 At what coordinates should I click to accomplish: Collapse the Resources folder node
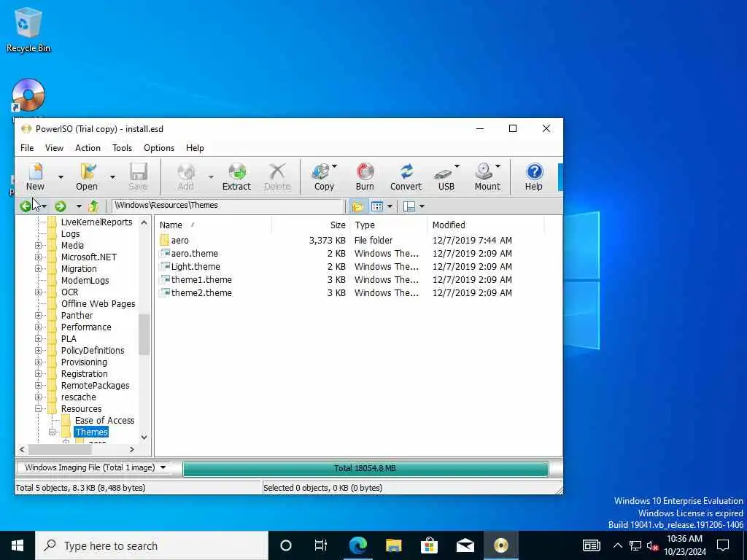(x=38, y=408)
